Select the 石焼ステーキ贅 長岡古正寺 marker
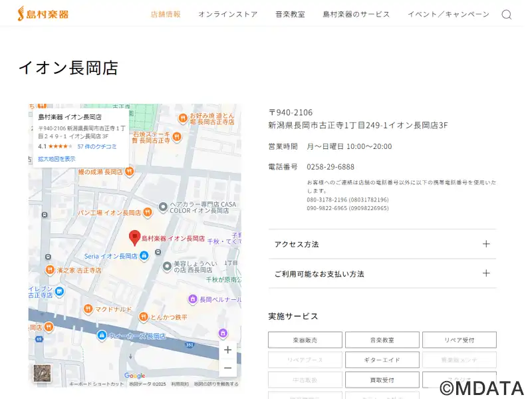This screenshot has height=399, width=532. 176,137
